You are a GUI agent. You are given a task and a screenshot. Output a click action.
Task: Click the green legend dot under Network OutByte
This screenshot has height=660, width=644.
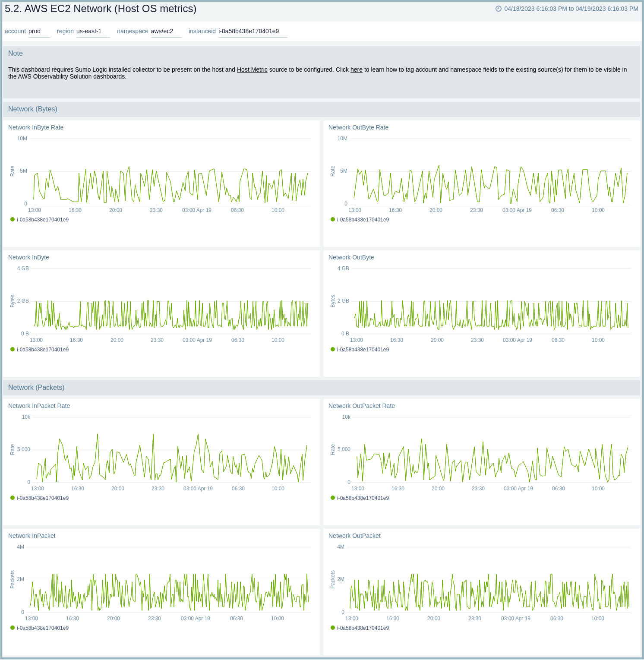[332, 349]
